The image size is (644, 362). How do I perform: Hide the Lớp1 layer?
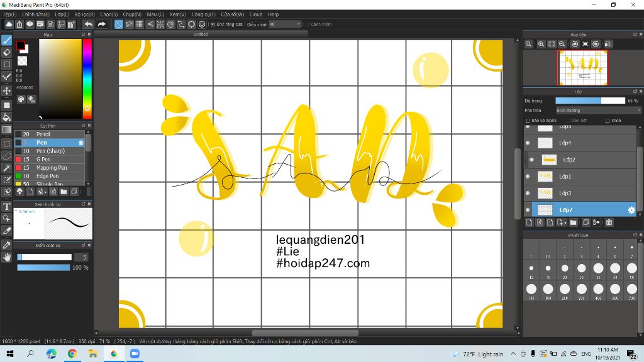click(x=528, y=177)
